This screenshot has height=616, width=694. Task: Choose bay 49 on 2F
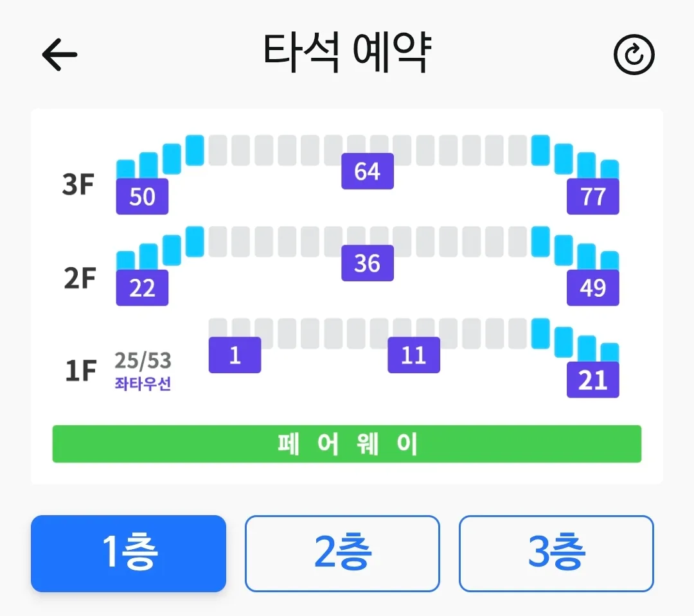click(x=592, y=288)
